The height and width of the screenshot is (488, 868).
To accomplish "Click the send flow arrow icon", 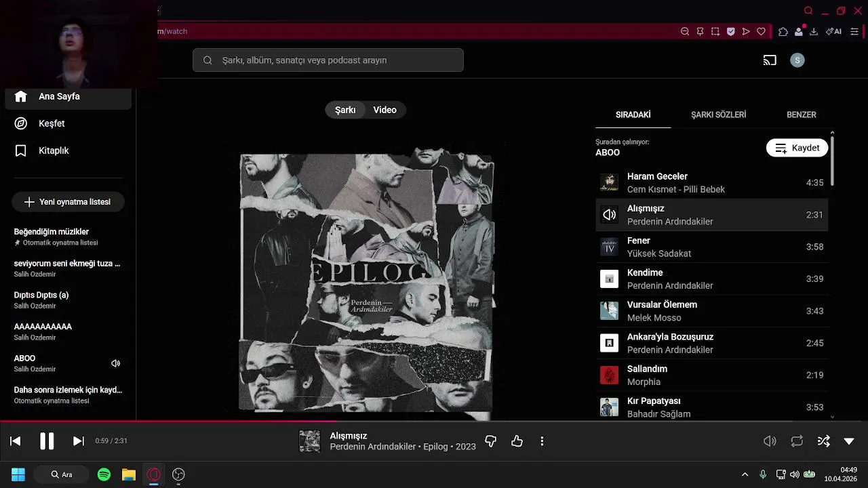I will click(x=746, y=31).
